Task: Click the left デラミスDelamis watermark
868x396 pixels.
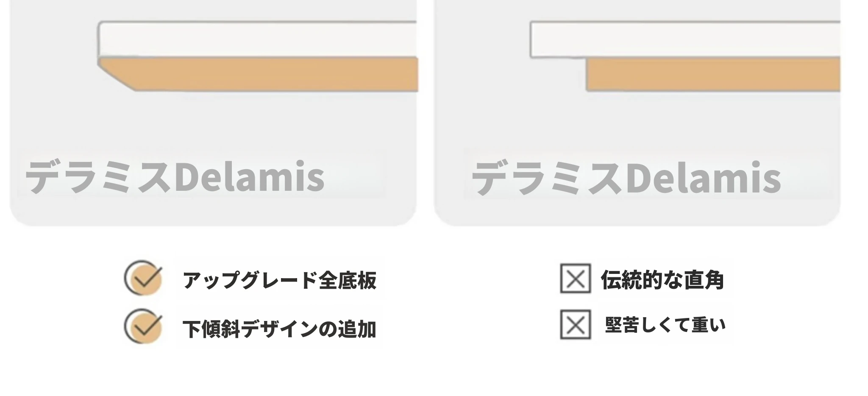Action: click(x=175, y=176)
